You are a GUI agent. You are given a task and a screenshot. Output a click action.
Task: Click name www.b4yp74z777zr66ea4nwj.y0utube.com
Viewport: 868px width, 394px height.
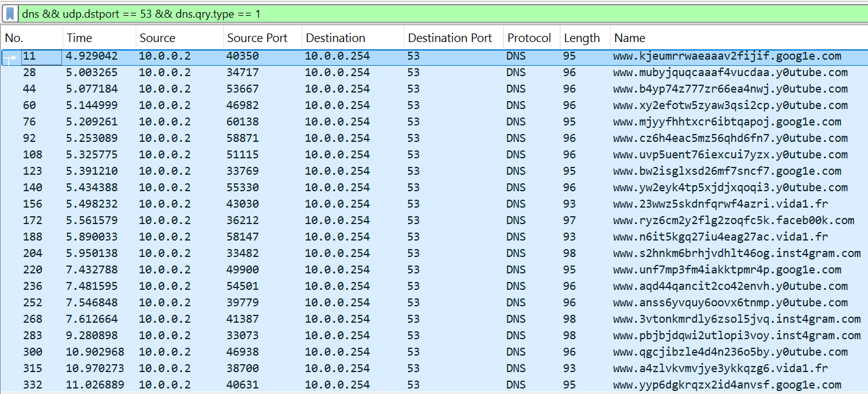click(730, 89)
